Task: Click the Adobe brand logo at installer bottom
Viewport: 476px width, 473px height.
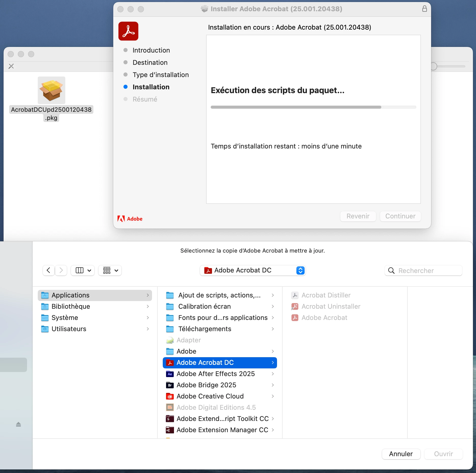Action: 130,219
